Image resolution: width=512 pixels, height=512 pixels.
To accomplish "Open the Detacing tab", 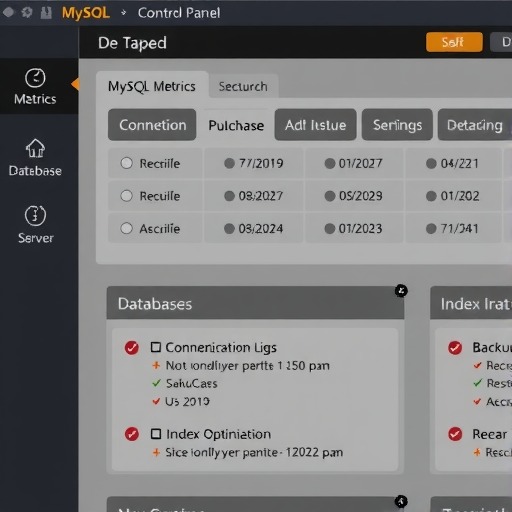I will (x=475, y=125).
